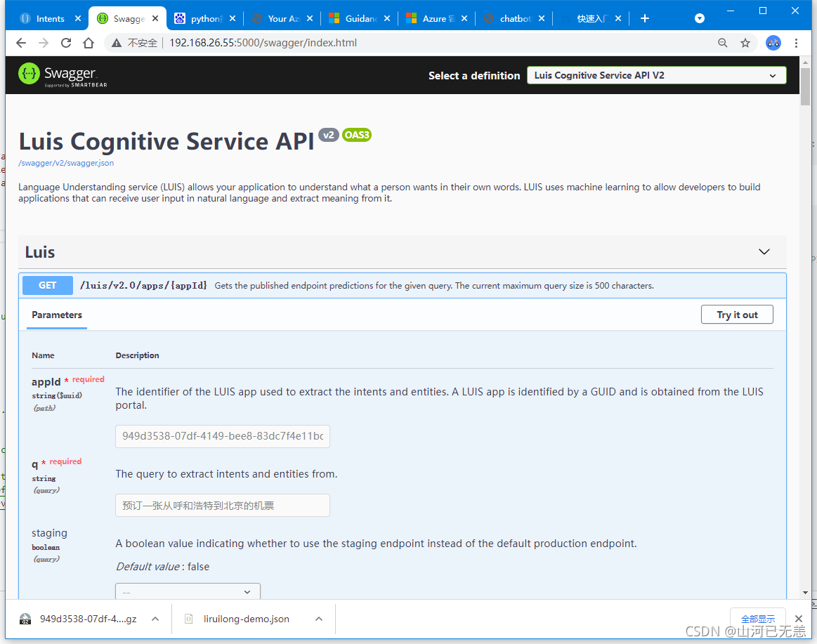This screenshot has height=644, width=817.
Task: Open a new browser tab
Action: tap(644, 18)
